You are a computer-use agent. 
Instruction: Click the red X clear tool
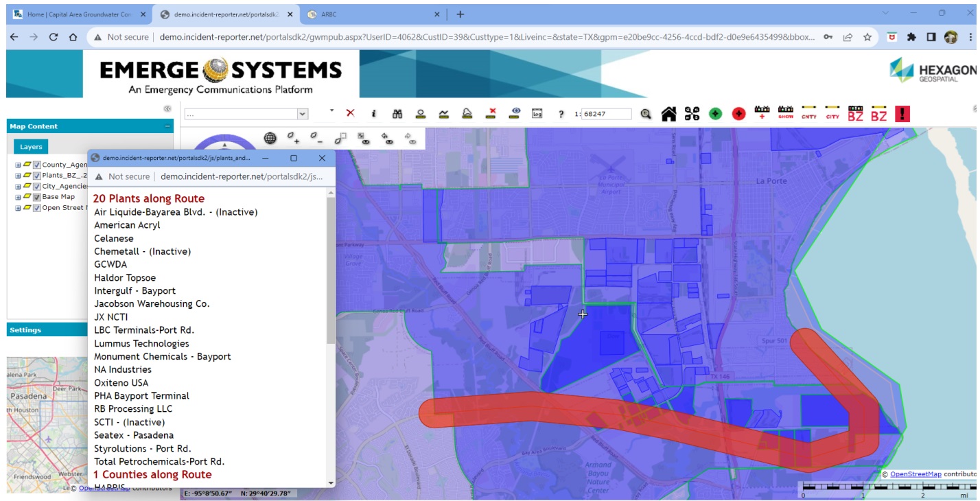pyautogui.click(x=351, y=114)
